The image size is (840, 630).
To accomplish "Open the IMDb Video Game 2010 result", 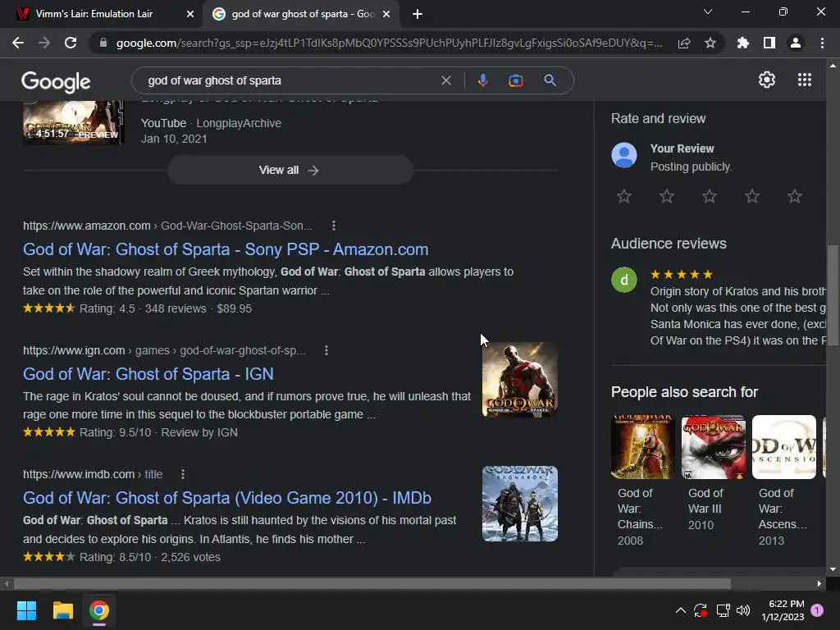I will click(x=227, y=498).
